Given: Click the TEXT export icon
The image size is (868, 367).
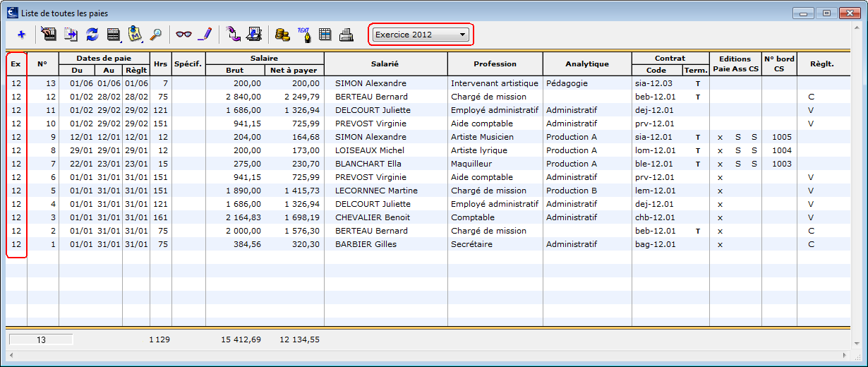Looking at the screenshot, I should click(304, 34).
